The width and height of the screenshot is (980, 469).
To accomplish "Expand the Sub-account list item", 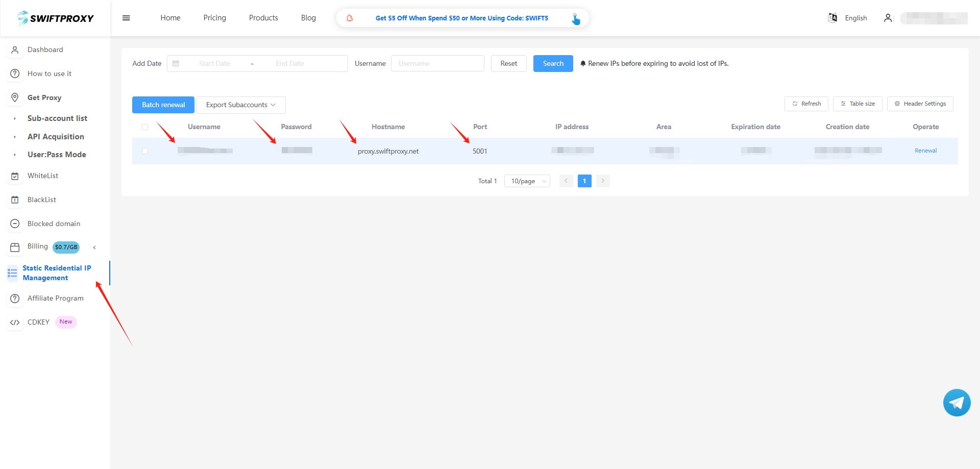I will click(x=57, y=118).
